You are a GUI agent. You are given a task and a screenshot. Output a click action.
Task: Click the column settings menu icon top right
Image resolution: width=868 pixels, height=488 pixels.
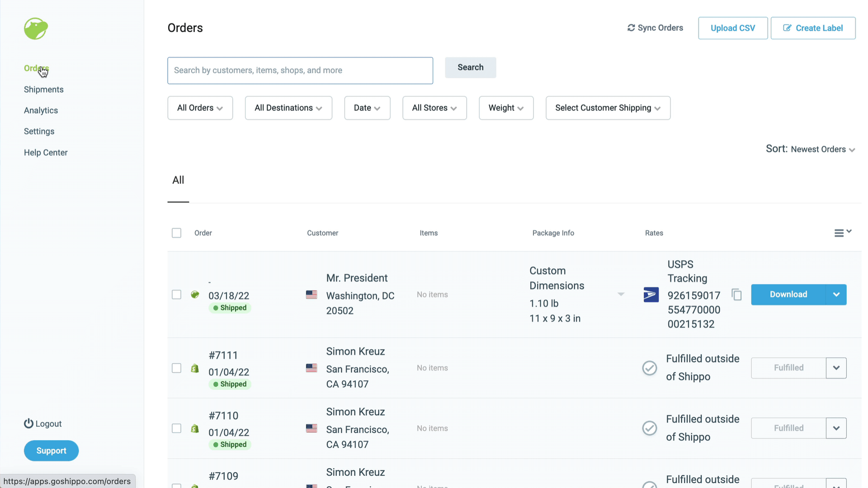pos(842,233)
